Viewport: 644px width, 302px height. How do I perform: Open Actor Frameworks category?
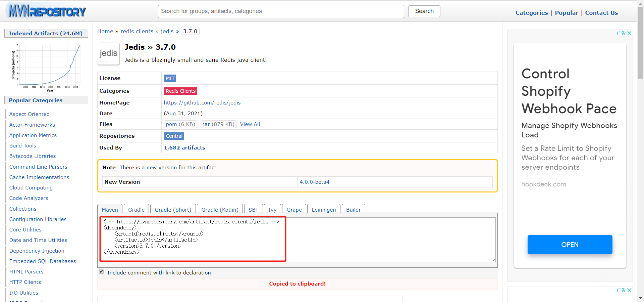click(32, 125)
